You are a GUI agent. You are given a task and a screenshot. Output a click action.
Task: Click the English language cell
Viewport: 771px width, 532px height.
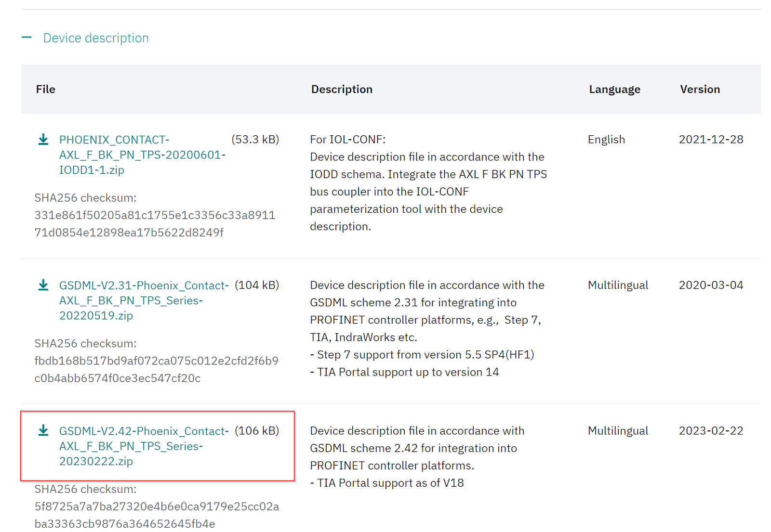click(x=606, y=140)
